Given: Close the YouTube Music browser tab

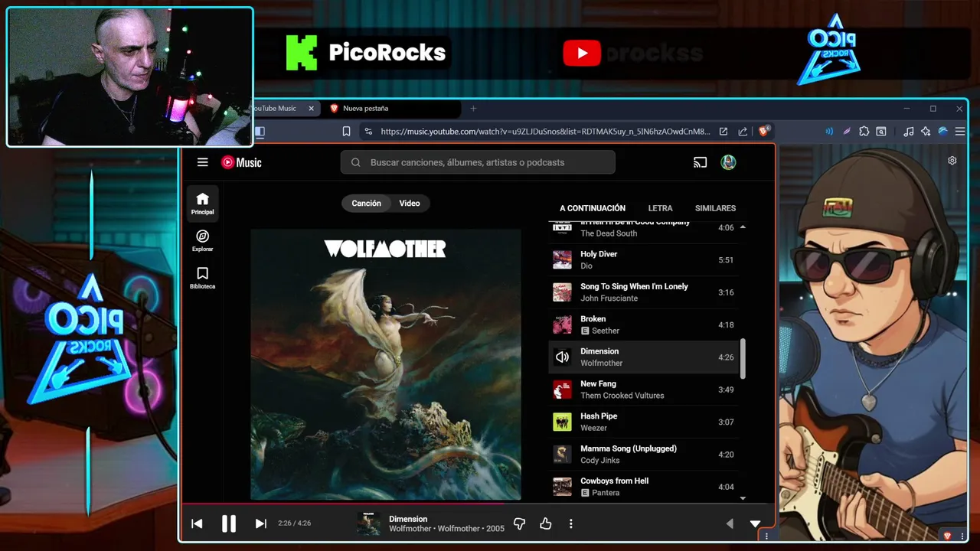Looking at the screenshot, I should (x=311, y=109).
